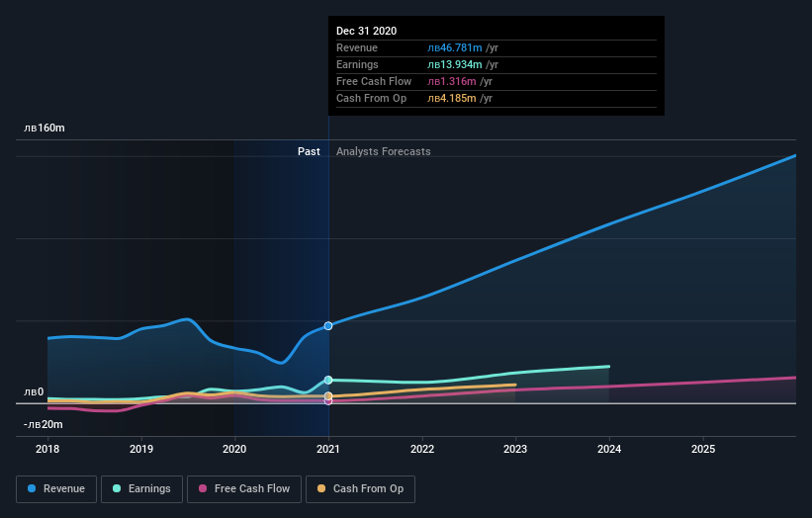Toggle the Earnings legend button

[x=141, y=489]
